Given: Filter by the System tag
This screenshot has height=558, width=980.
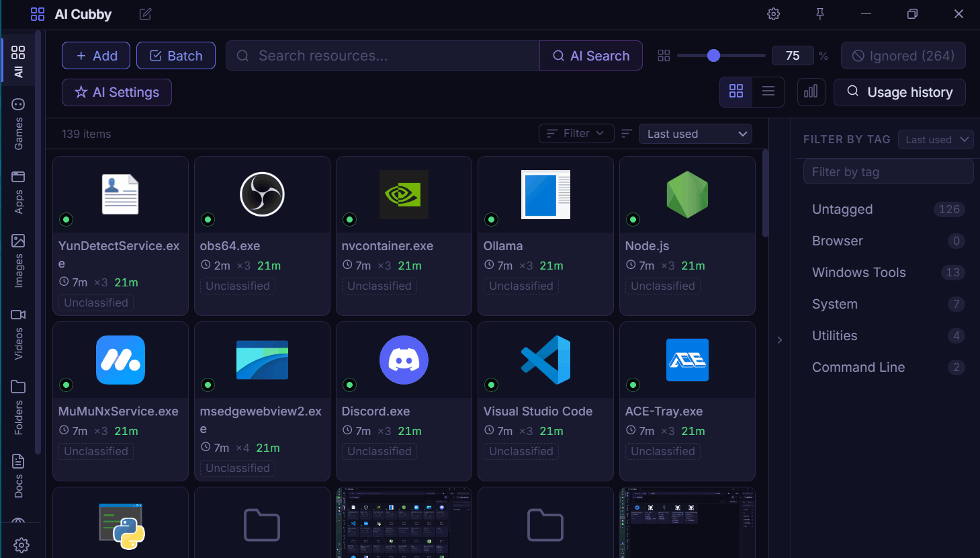Looking at the screenshot, I should (888, 304).
